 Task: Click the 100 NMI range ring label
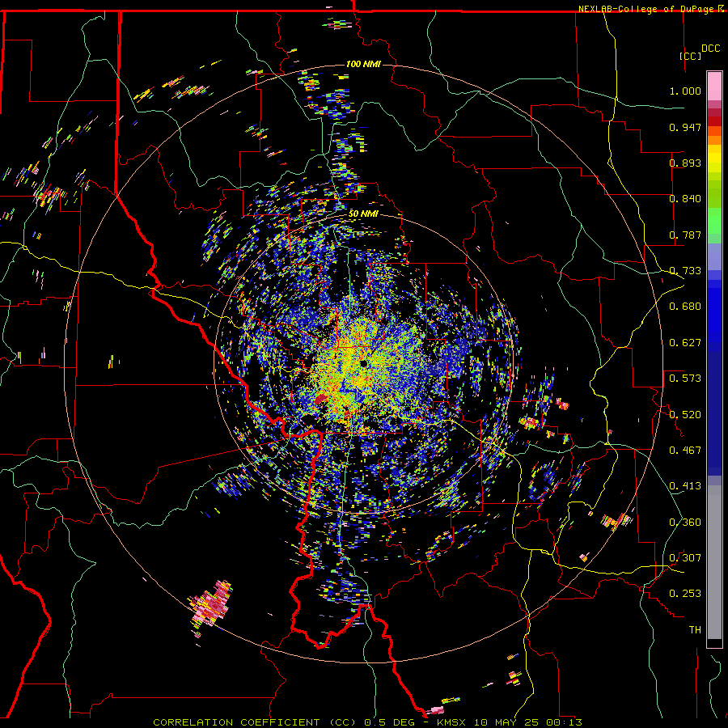(x=363, y=64)
